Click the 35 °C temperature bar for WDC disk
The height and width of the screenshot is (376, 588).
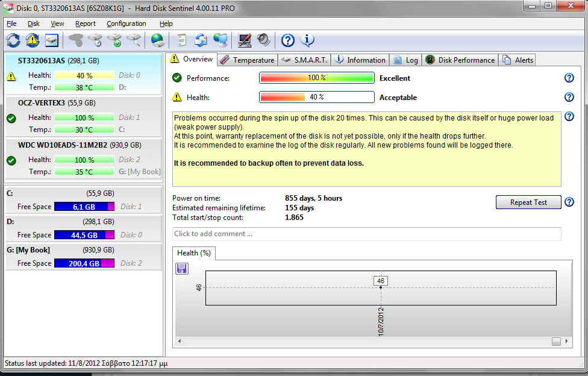84,172
